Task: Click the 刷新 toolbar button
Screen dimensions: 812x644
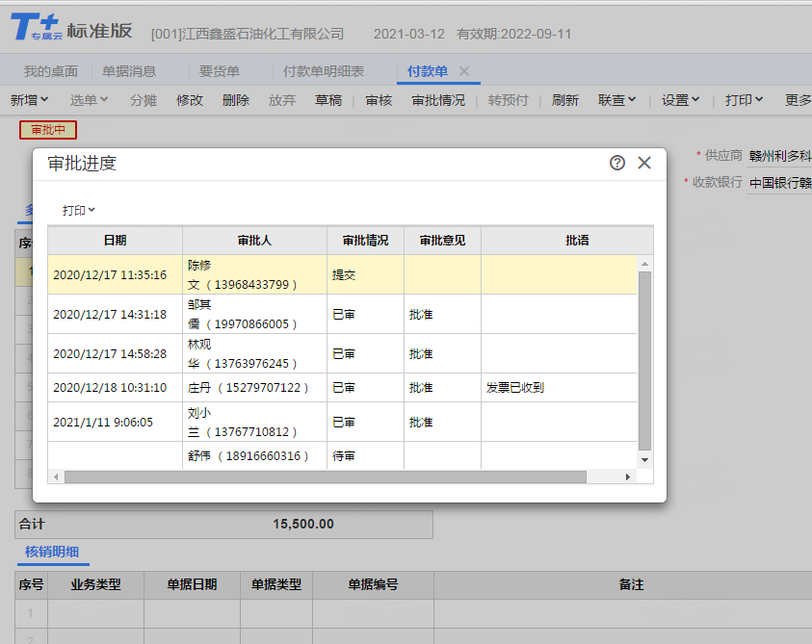Action: tap(565, 100)
